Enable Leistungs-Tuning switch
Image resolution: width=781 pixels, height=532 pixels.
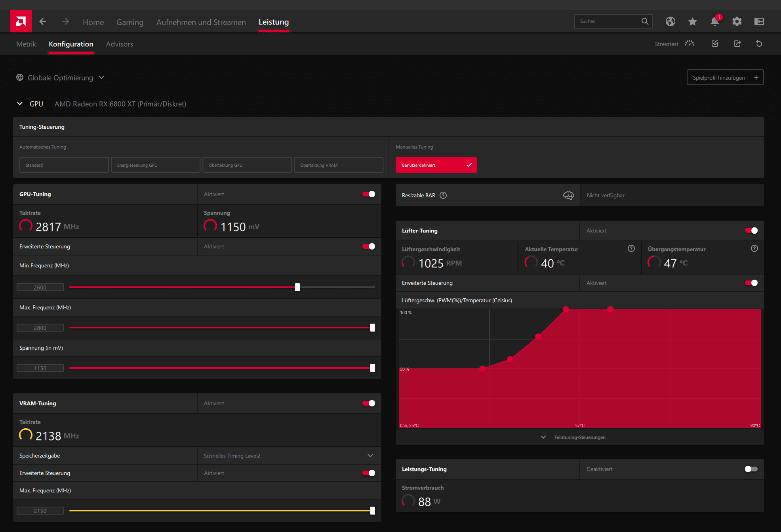(751, 469)
